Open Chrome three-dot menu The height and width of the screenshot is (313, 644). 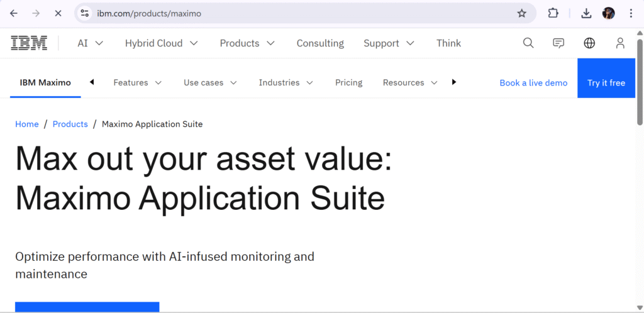pyautogui.click(x=631, y=13)
